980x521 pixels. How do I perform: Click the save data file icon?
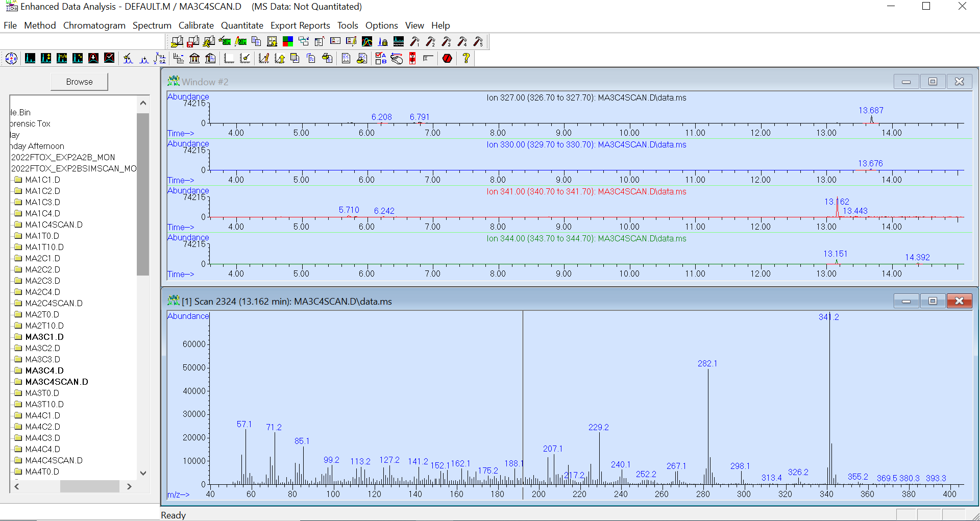[x=192, y=41]
